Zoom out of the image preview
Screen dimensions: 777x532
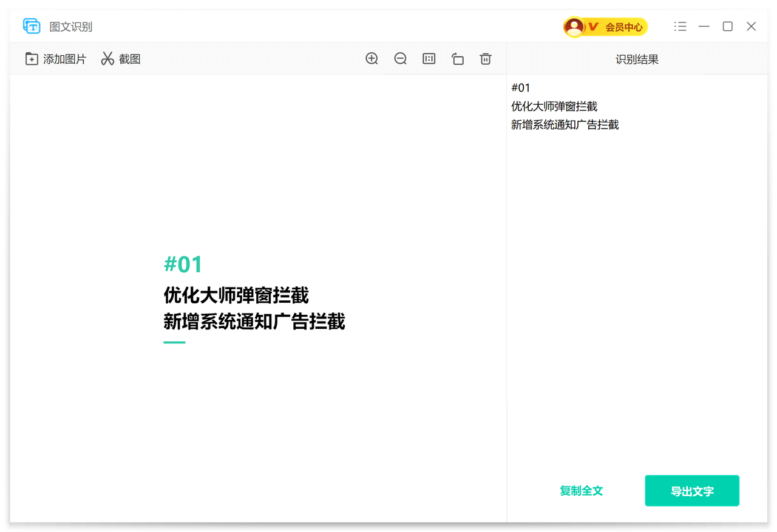400,59
